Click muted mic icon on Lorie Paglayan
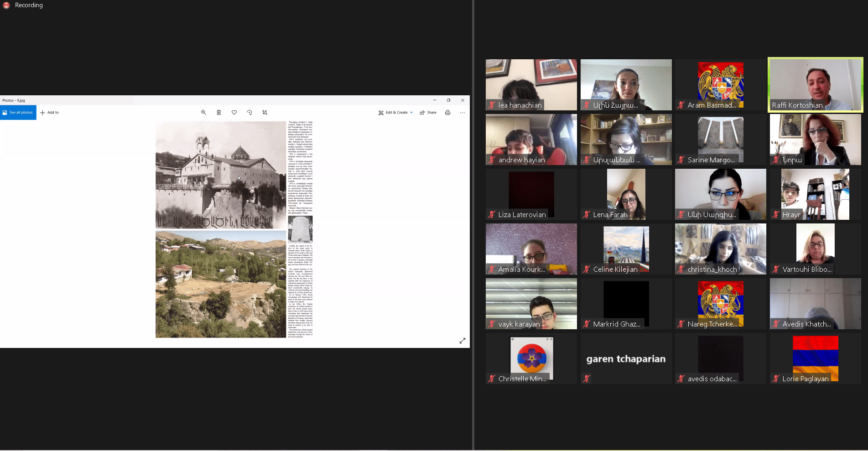 (x=776, y=378)
